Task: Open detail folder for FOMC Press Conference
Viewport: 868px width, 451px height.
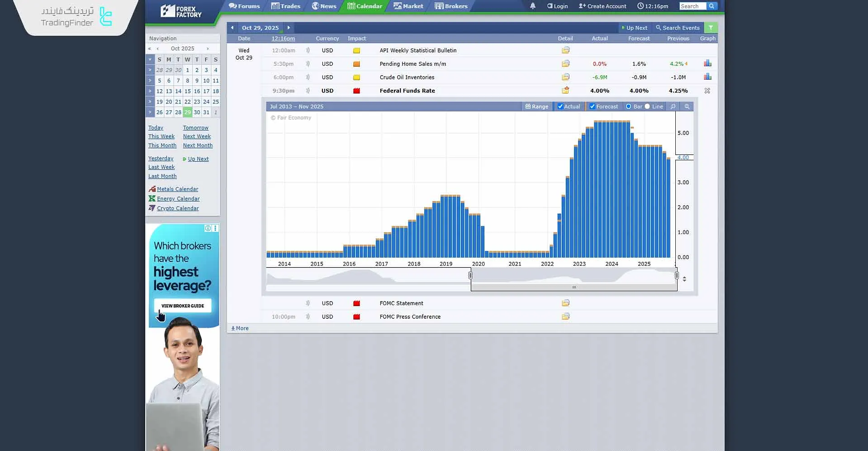Action: 565,317
